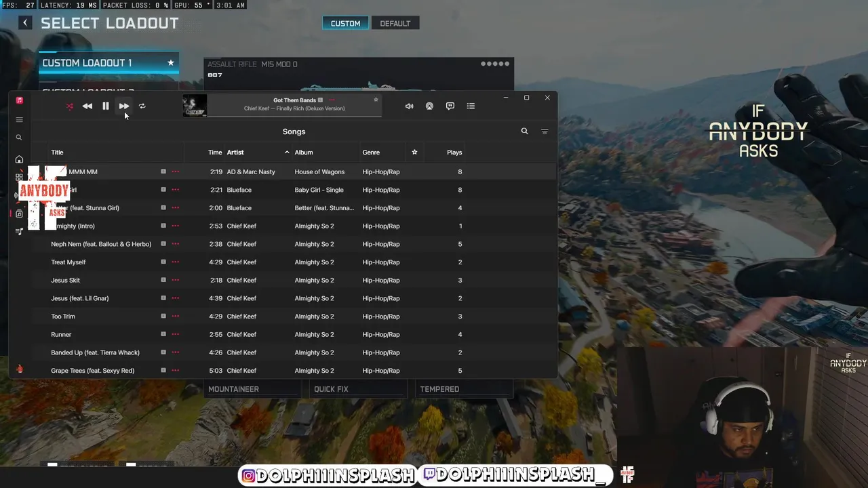Click the Apple Music app logo icon
Screen dimensions: 868x488
point(20,100)
